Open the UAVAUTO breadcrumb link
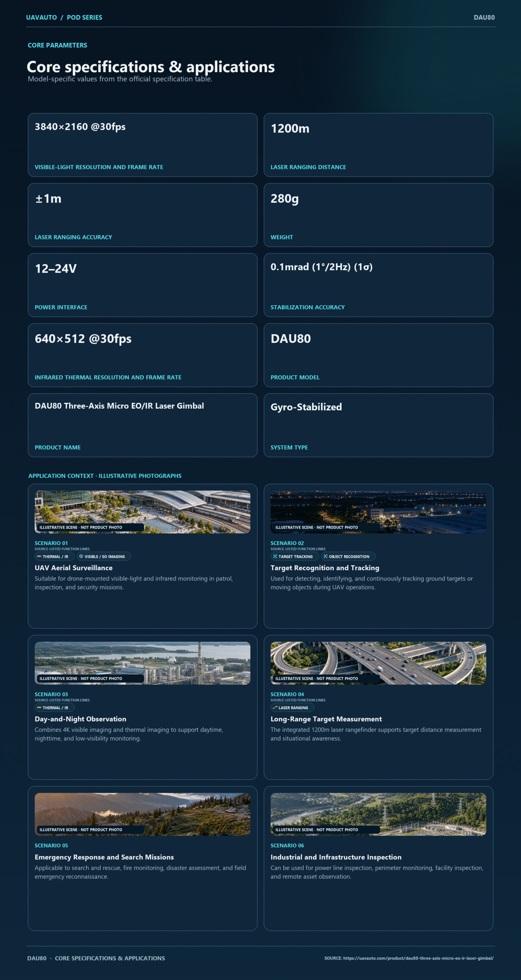The height and width of the screenshot is (980, 521). pos(41,18)
